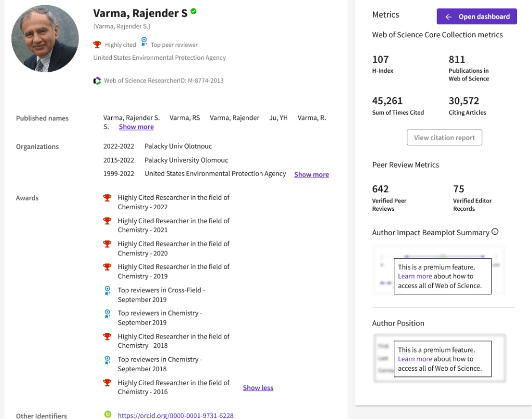Click the researcher profile photo
The height and width of the screenshot is (419, 532).
[x=45, y=39]
